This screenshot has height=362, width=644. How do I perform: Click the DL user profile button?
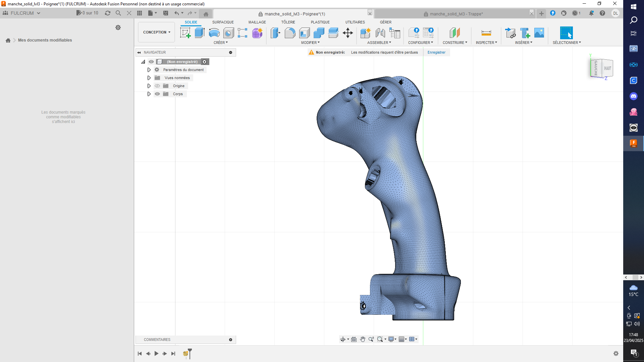[x=615, y=13]
